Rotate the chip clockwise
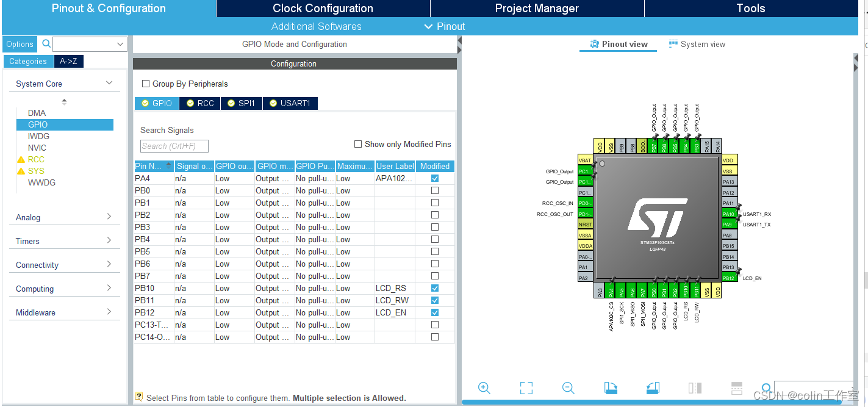Viewport: 868px width, 407px height. [610, 387]
